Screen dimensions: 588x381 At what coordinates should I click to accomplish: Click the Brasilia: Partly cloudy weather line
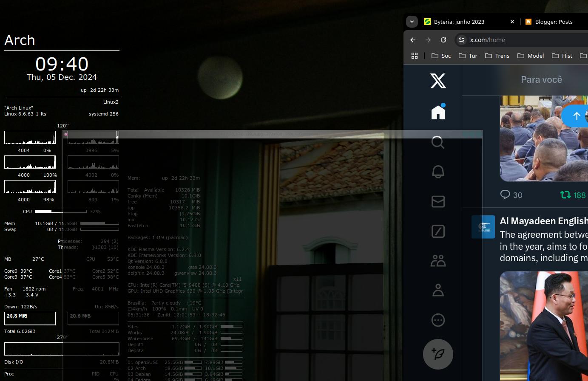164,303
